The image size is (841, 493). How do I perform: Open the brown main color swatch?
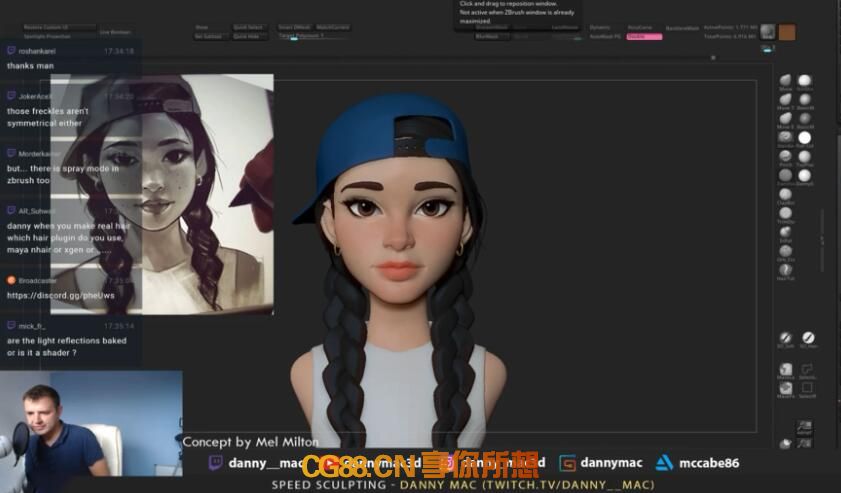tap(787, 32)
